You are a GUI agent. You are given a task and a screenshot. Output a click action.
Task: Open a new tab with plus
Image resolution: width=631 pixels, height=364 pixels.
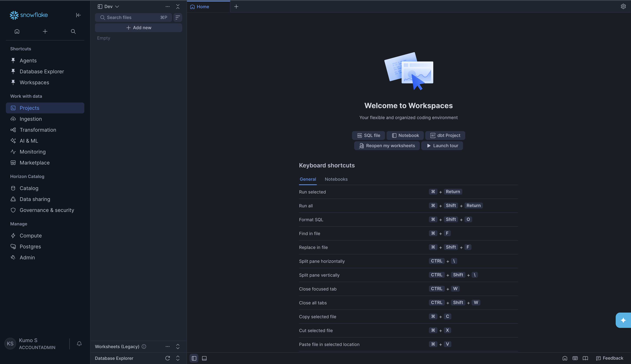point(236,7)
